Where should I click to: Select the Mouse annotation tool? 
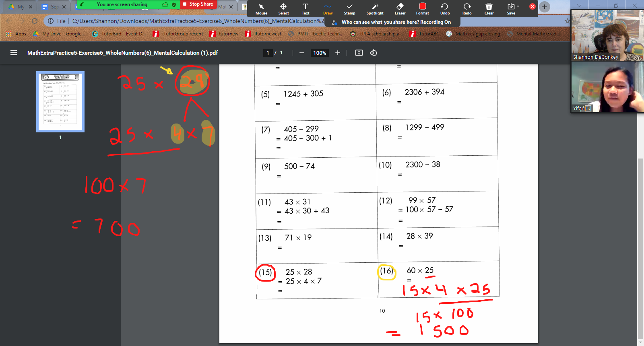point(261,8)
